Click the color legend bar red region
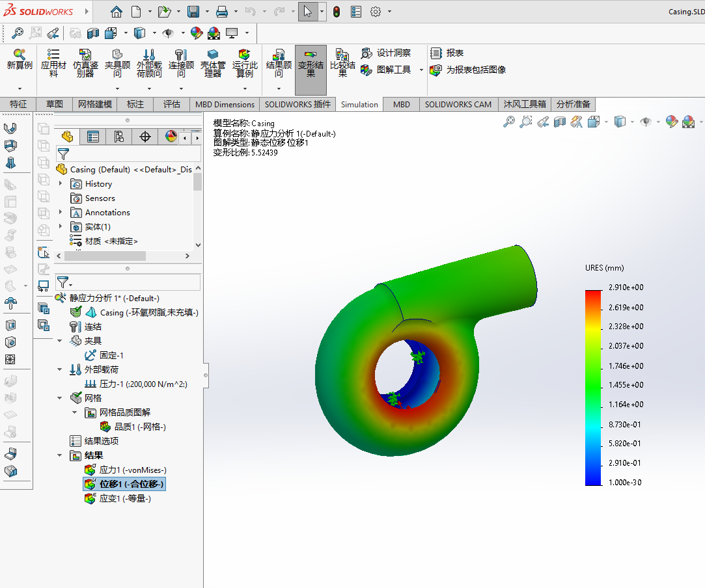 pos(593,295)
